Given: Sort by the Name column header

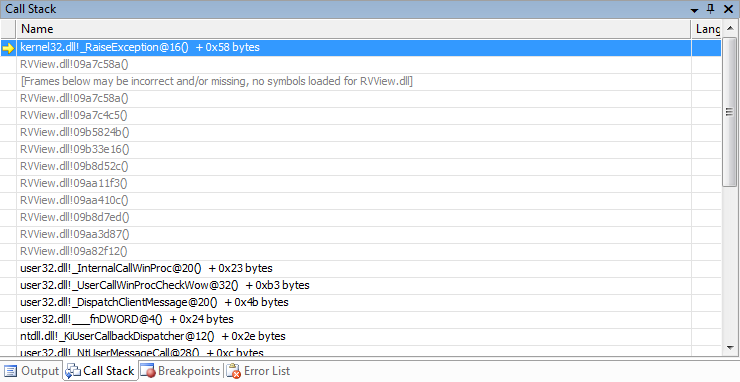Looking at the screenshot, I should point(354,29).
